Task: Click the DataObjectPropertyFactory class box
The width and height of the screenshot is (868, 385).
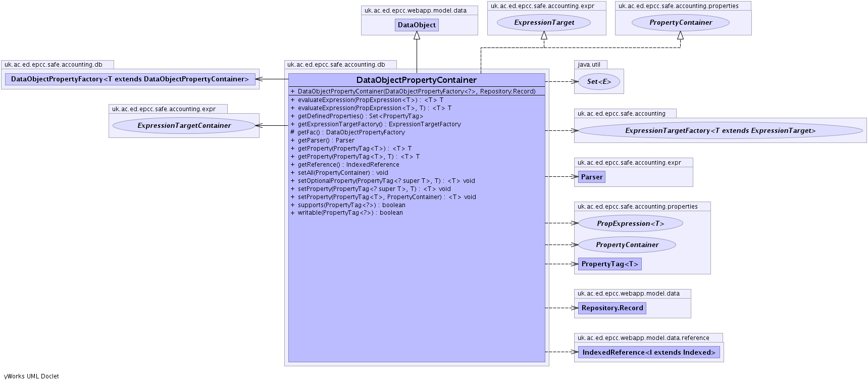Action: click(130, 79)
